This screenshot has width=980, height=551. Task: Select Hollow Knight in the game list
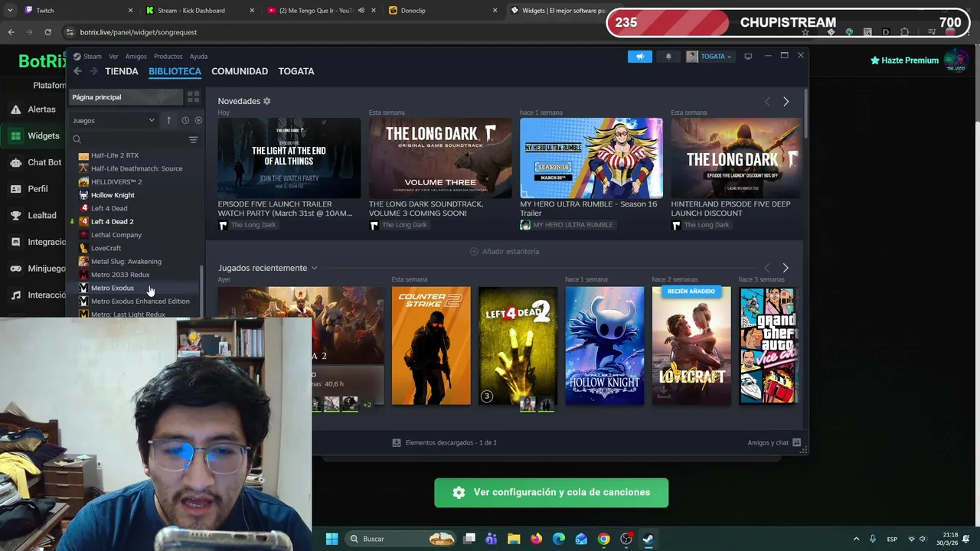(x=113, y=195)
